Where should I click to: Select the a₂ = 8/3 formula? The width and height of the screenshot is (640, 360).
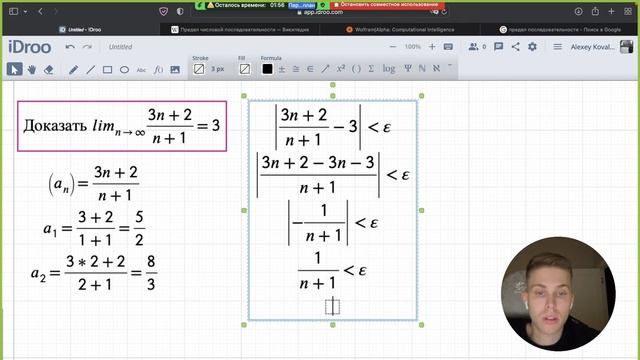pyautogui.click(x=94, y=272)
